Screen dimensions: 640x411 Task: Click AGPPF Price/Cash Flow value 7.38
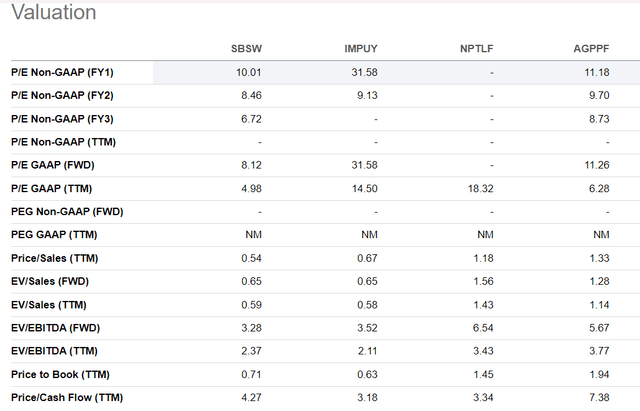coord(599,398)
